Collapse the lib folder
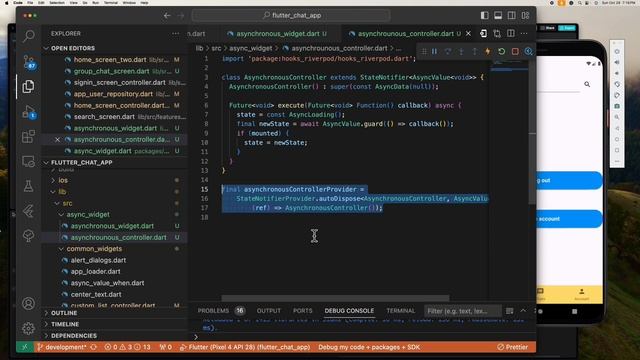The width and height of the screenshot is (640, 360). pos(62,191)
